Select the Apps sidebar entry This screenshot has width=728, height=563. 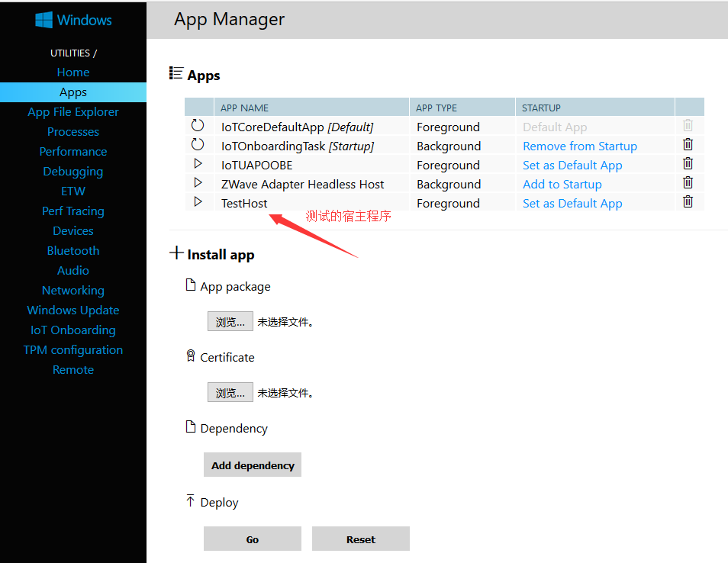click(73, 92)
